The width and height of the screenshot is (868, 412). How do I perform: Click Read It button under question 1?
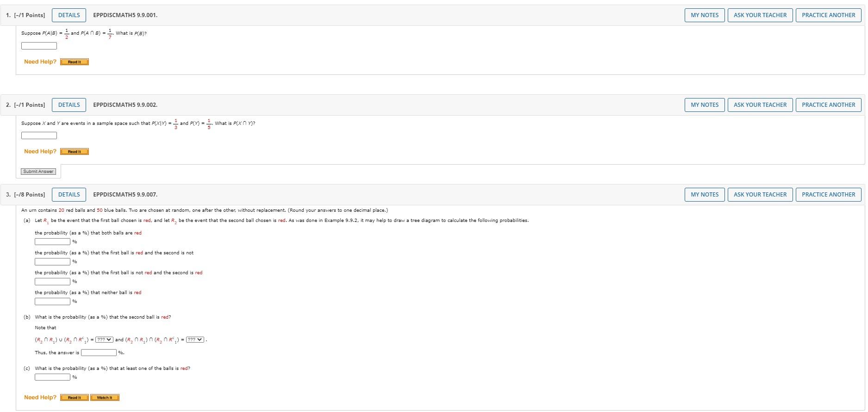(75, 62)
